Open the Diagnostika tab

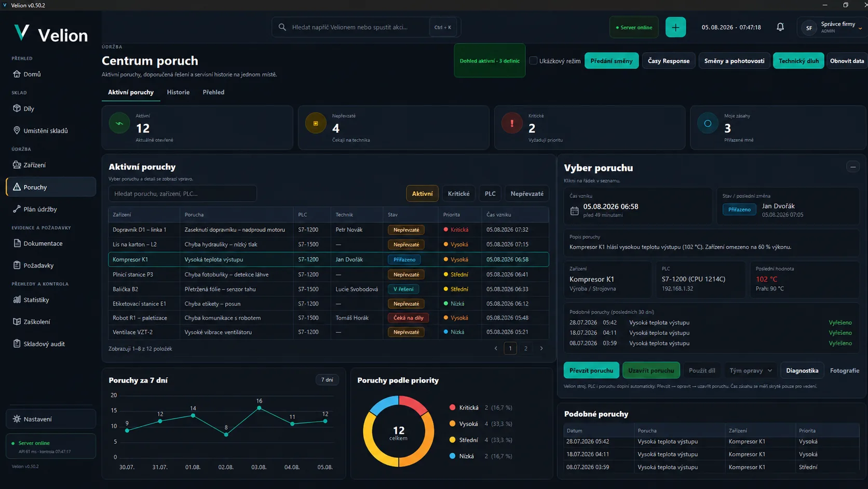(802, 371)
